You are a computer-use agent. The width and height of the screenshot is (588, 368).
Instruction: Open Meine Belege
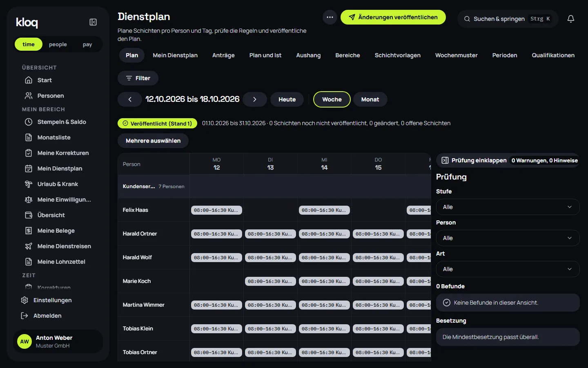[58, 231]
